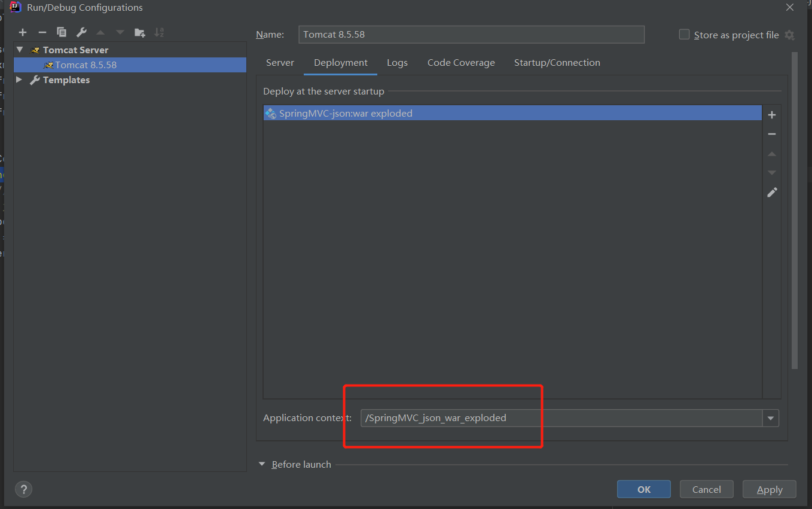This screenshot has width=812, height=509.
Task: Click the IntelliJ logo in the title bar
Action: click(16, 8)
